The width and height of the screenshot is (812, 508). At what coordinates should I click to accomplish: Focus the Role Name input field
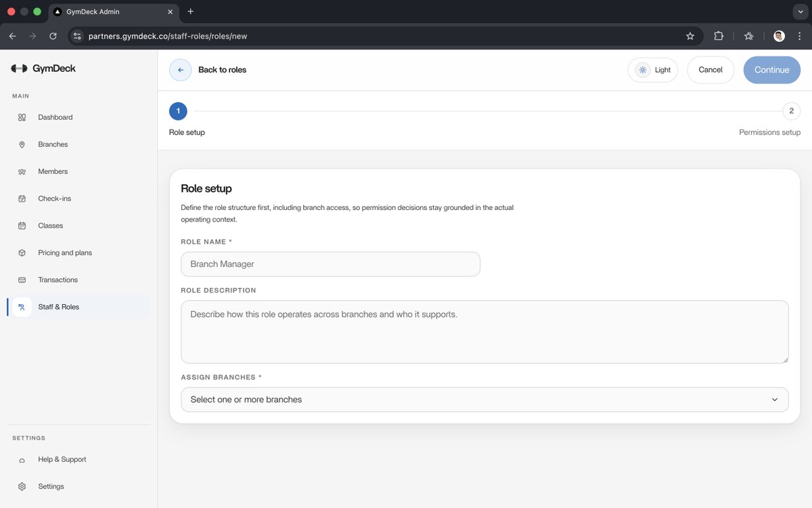[x=330, y=264]
